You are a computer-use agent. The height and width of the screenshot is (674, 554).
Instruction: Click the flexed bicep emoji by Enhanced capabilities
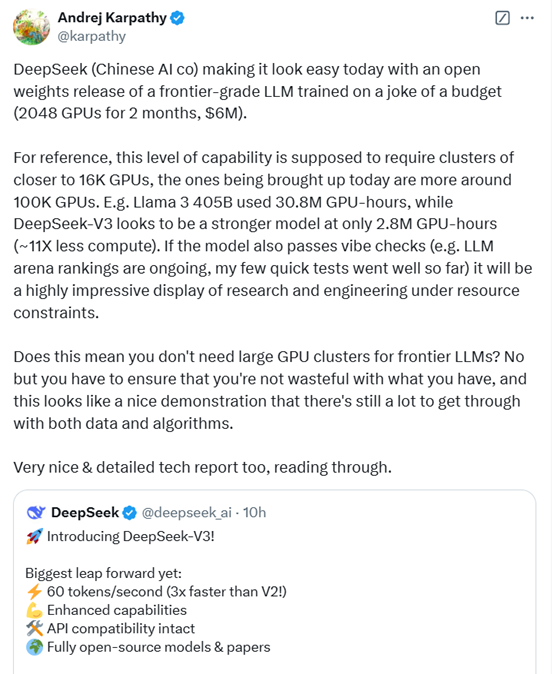point(34,610)
